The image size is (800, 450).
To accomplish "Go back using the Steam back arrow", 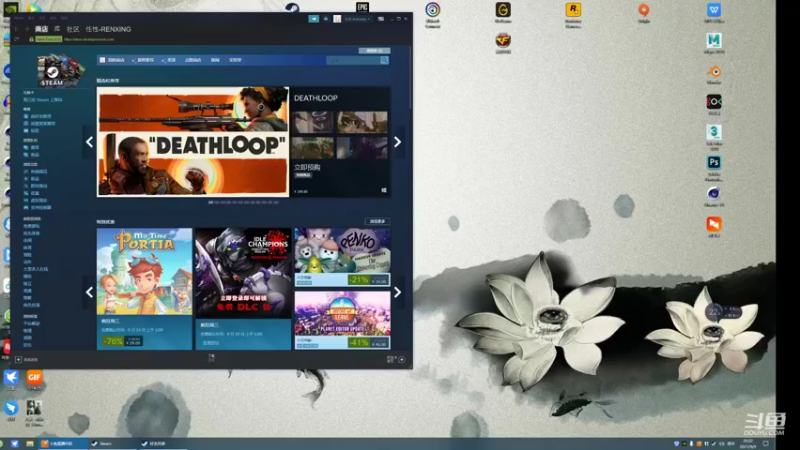I will (x=16, y=29).
